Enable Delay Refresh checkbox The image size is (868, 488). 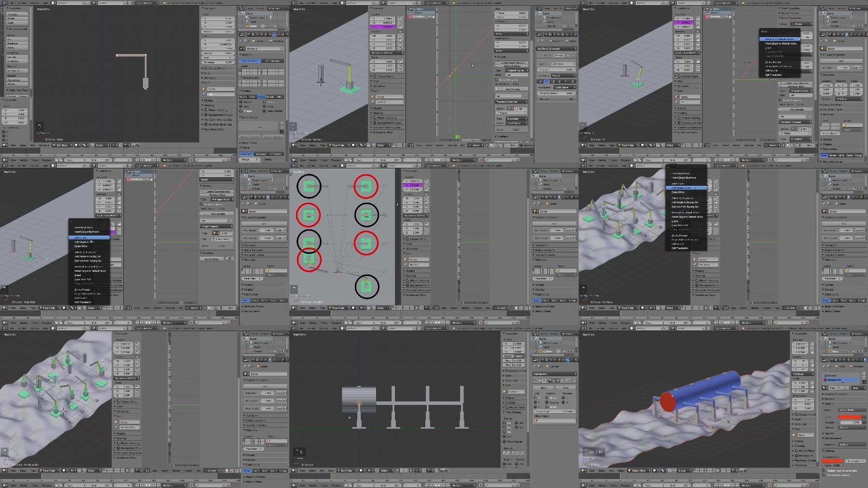pyautogui.click(x=264, y=111)
